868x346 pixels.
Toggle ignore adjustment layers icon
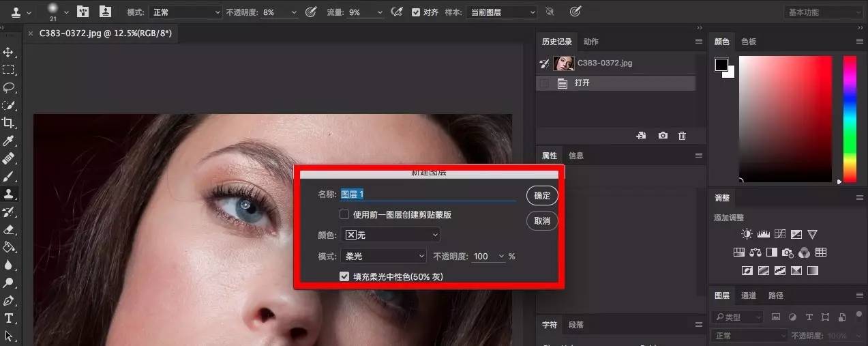(x=550, y=12)
